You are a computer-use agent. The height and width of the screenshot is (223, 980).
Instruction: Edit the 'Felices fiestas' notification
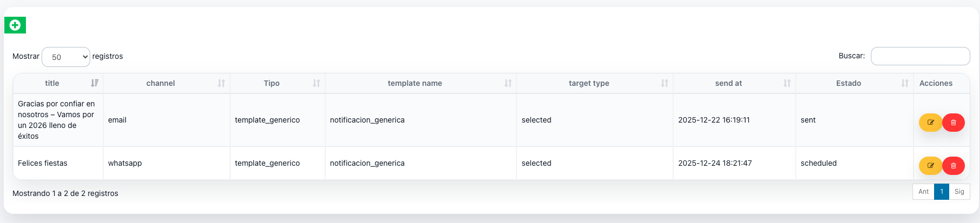[930, 166]
